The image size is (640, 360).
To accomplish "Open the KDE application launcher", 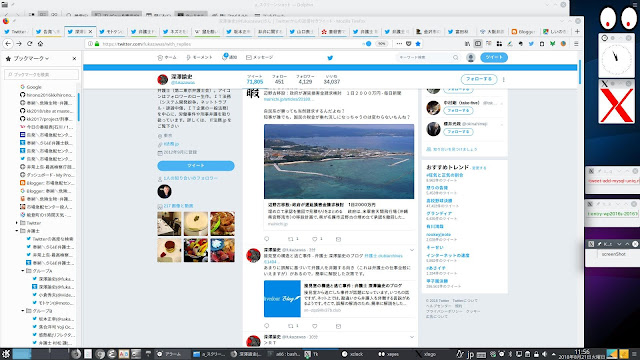I will pyautogui.click(x=6, y=354).
